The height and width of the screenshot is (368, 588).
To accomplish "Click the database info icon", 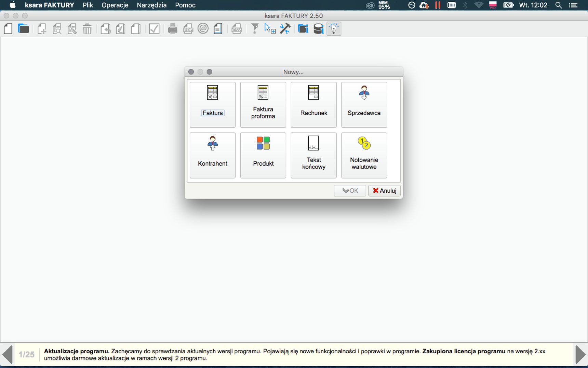I will [x=319, y=29].
